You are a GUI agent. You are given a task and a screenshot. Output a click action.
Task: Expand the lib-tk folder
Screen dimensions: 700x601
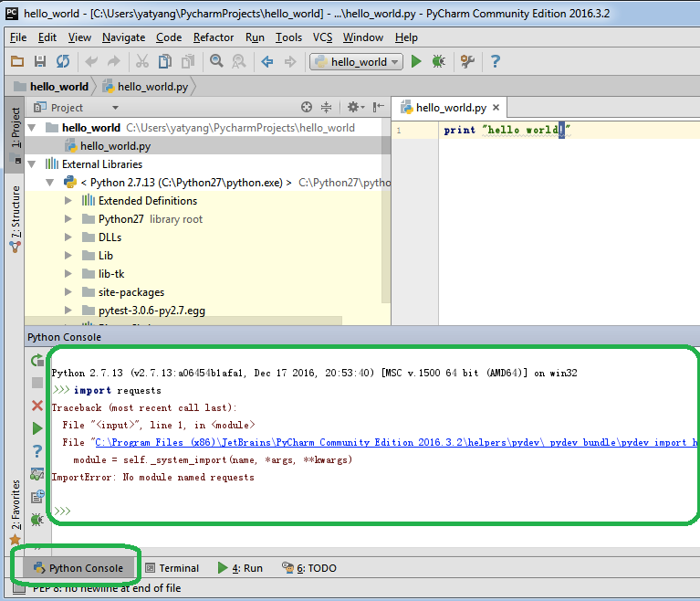68,274
